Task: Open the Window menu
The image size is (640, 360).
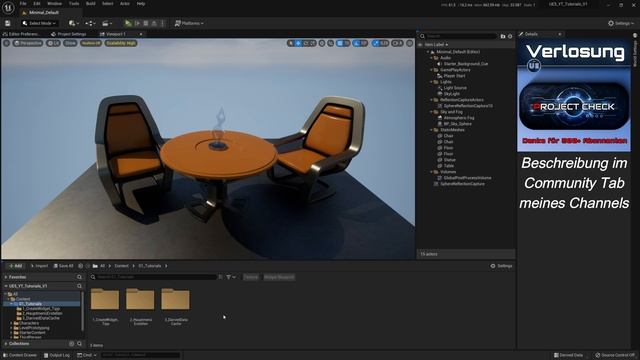Action: (x=54, y=4)
